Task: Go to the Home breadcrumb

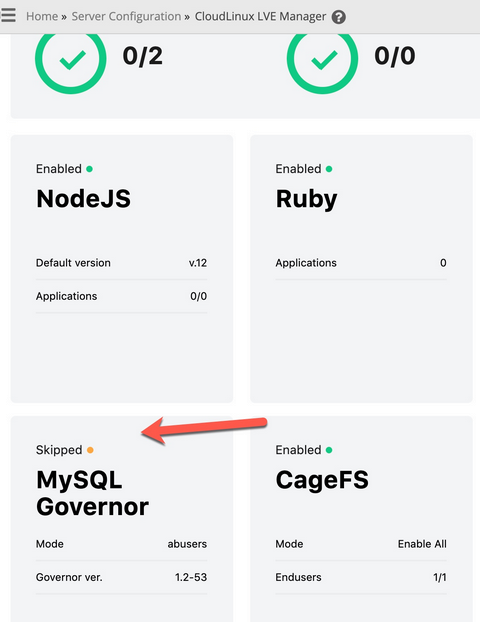Action: point(42,17)
